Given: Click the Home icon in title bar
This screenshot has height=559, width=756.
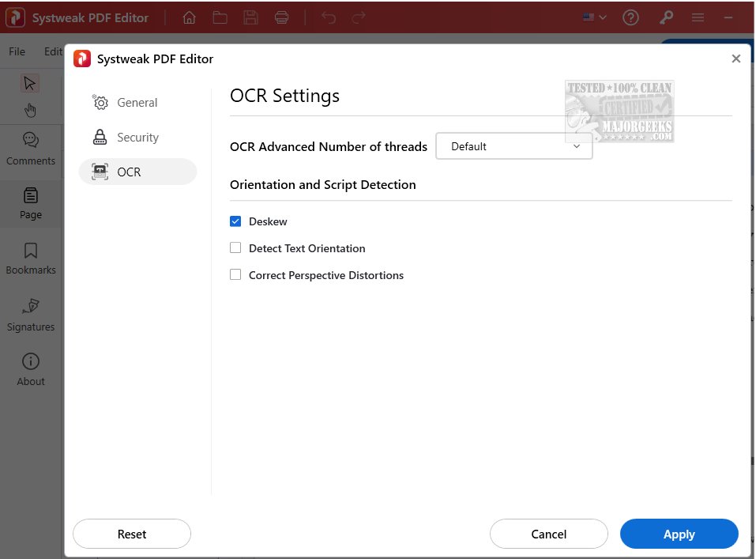Looking at the screenshot, I should [x=190, y=18].
